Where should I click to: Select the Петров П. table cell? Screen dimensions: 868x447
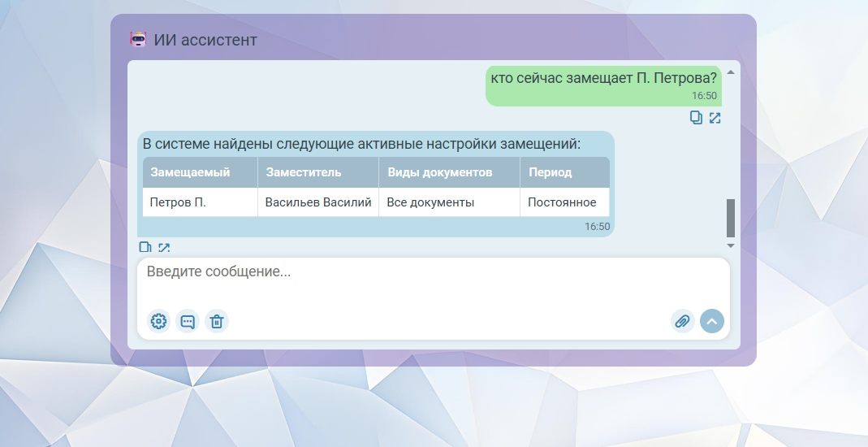(179, 202)
